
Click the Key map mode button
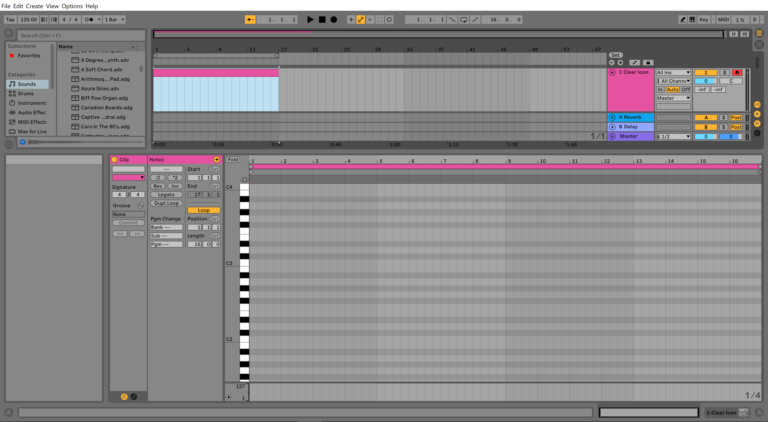704,20
